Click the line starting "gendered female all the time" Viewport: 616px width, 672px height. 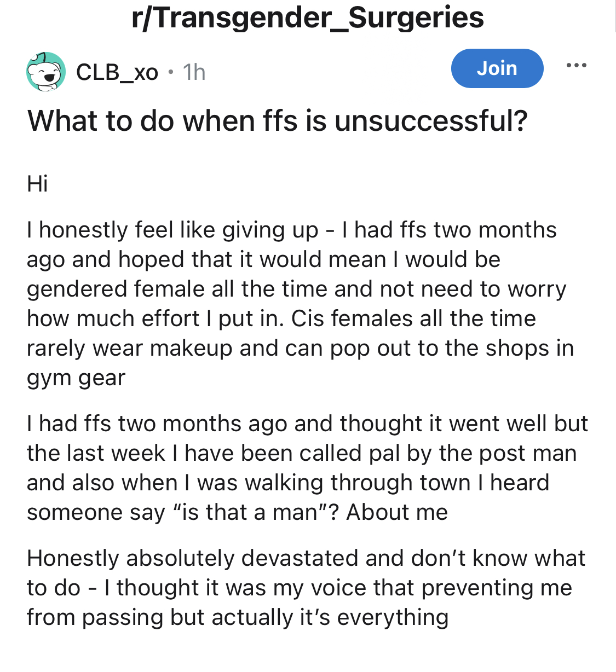[296, 289]
